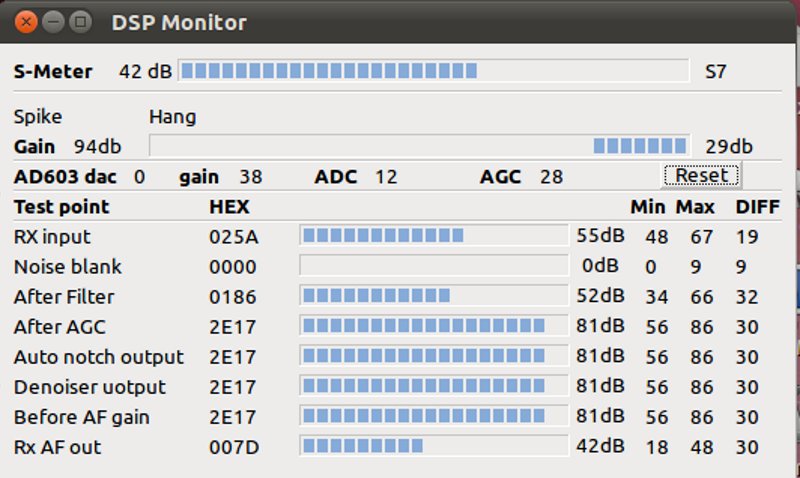
Task: Maximize the DSP Monitor window
Action: pyautogui.click(x=80, y=22)
